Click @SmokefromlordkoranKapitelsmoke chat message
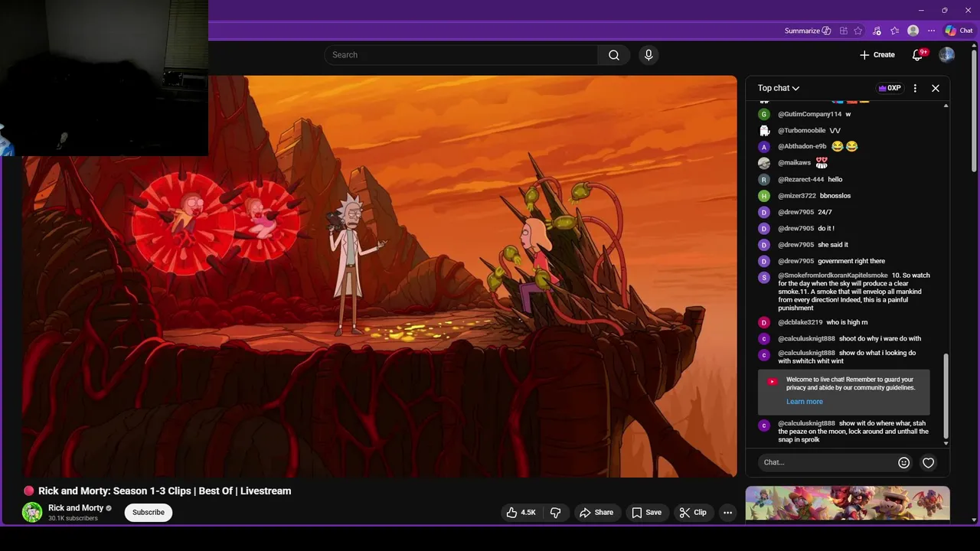This screenshot has height=551, width=980. (846, 292)
